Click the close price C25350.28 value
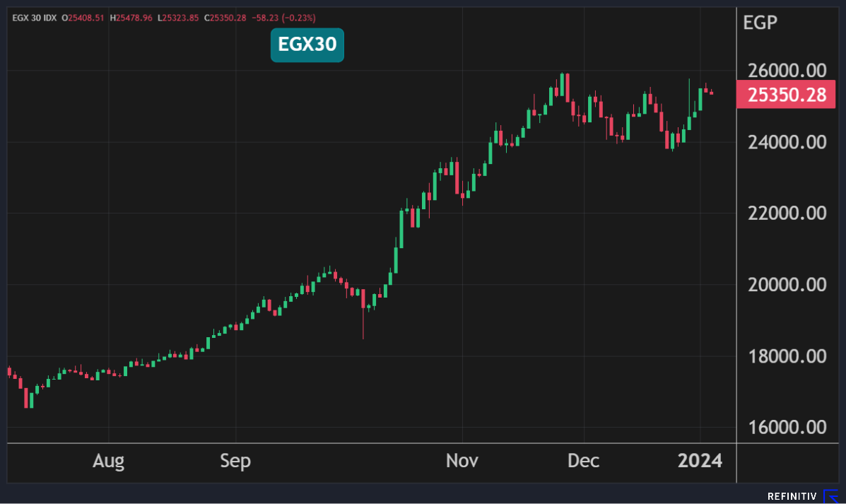 (225, 17)
